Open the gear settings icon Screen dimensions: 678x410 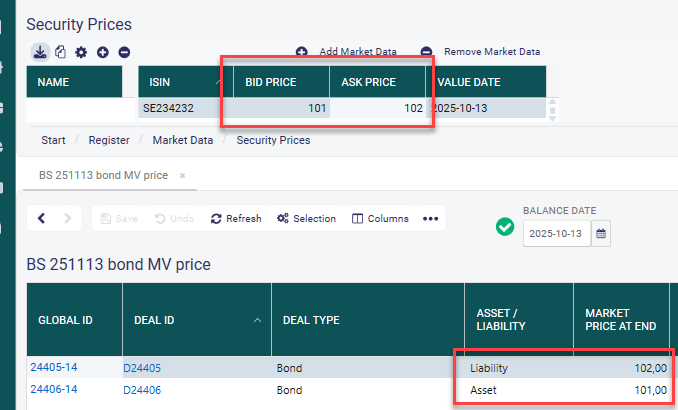81,52
